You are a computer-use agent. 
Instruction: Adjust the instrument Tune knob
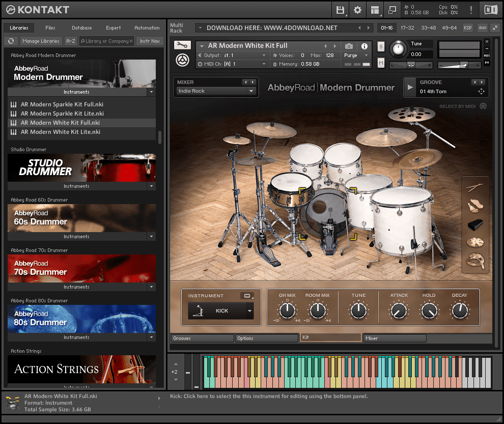tap(398, 49)
